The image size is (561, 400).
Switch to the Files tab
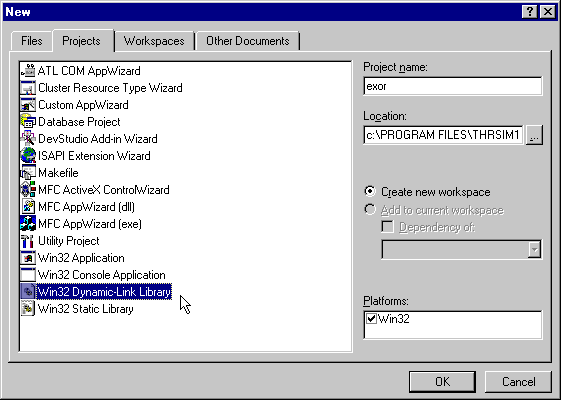pos(31,41)
